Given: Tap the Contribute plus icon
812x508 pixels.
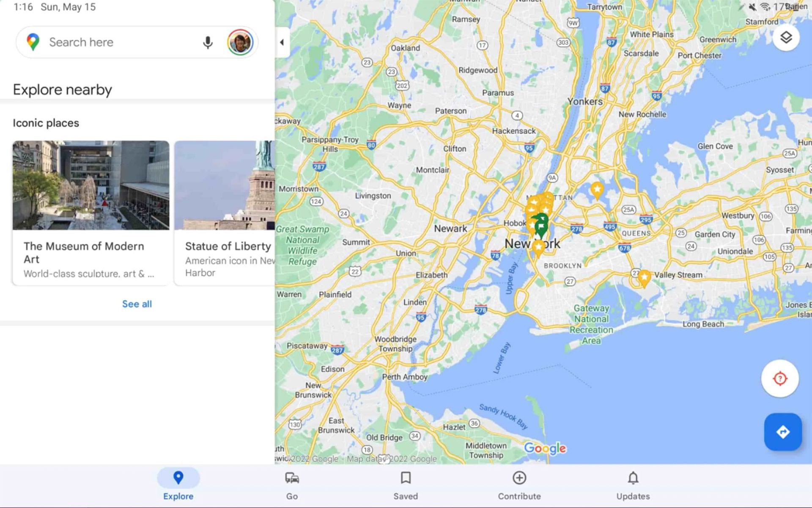Looking at the screenshot, I should (x=519, y=478).
